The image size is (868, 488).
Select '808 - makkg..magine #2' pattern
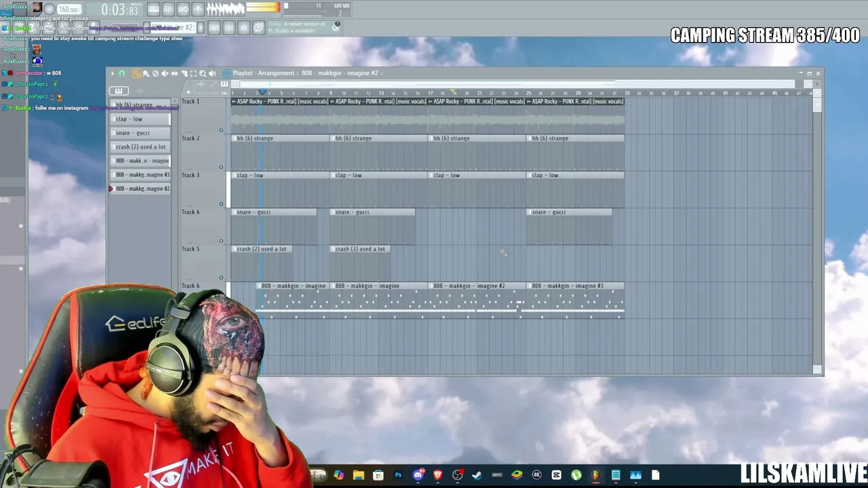[140, 188]
